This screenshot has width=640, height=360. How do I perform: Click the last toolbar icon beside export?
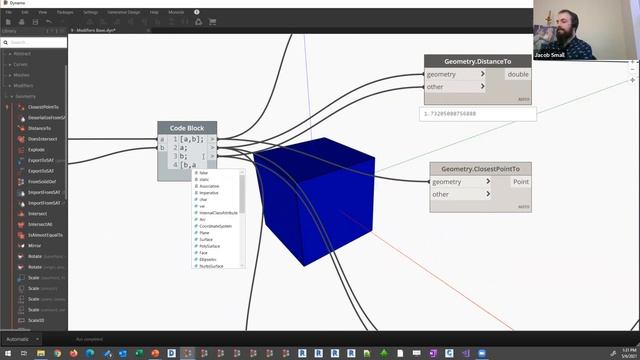[212, 22]
